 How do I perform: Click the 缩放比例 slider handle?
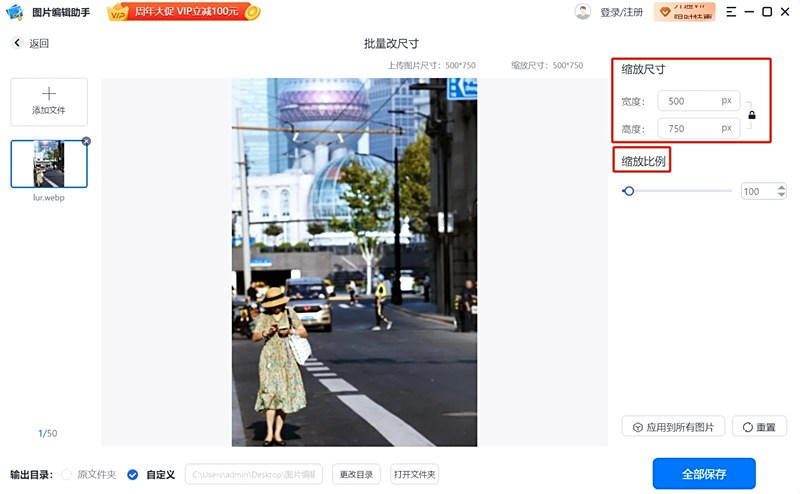coord(629,191)
